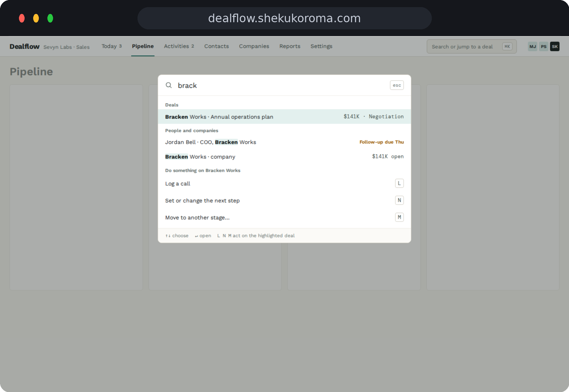The image size is (569, 392).
Task: Choose Move to another stage…
Action: [x=284, y=217]
